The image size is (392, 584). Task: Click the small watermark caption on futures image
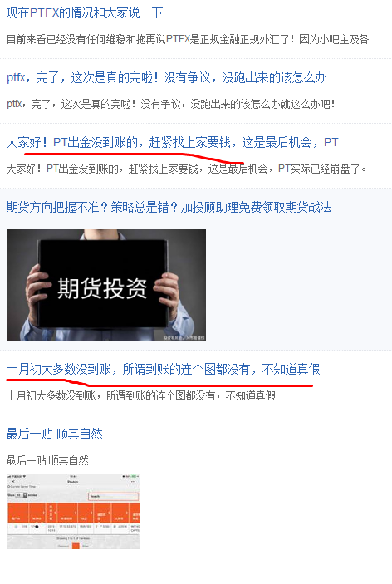click(184, 338)
